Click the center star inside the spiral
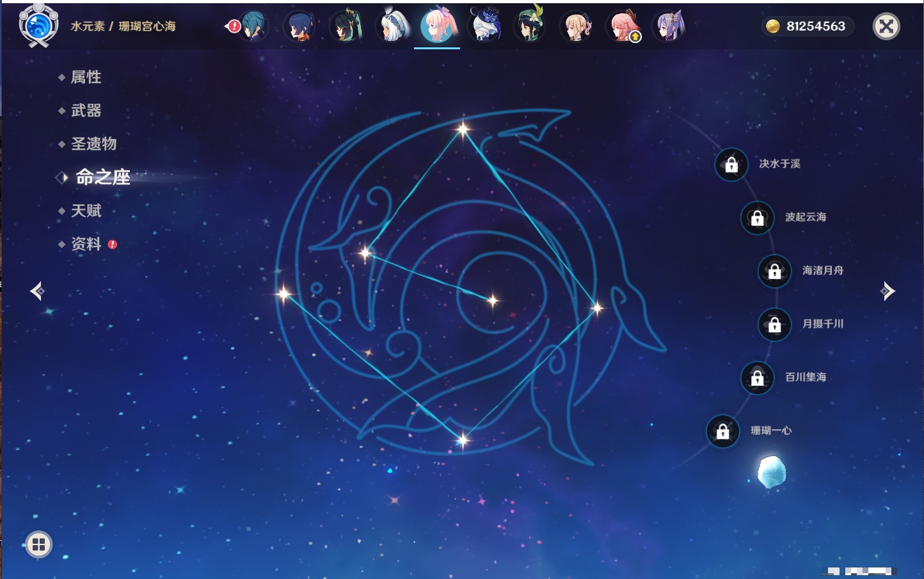The width and height of the screenshot is (924, 579). [x=493, y=300]
